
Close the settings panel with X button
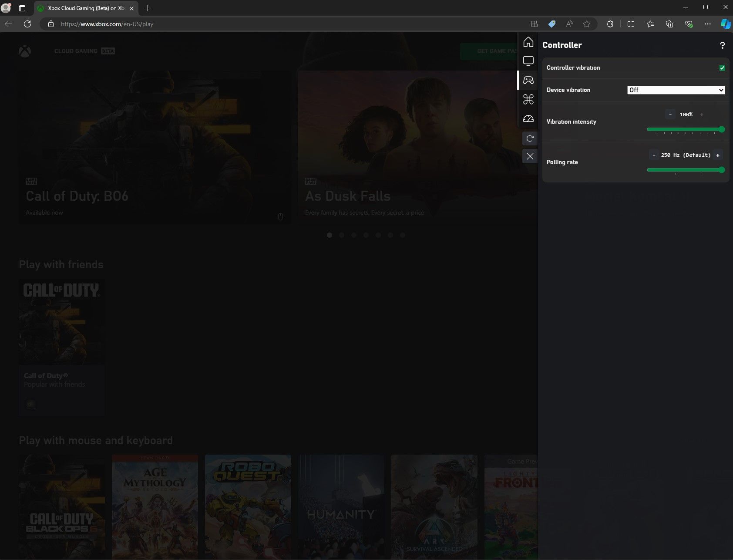(530, 156)
